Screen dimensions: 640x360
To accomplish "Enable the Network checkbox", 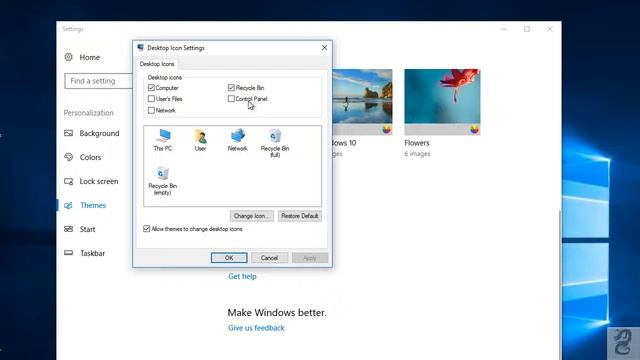I will [151, 110].
